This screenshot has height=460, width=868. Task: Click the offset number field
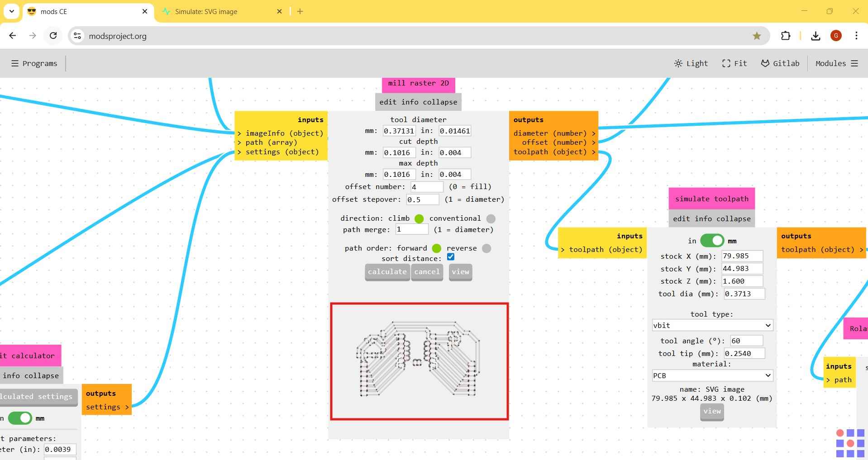pos(427,186)
